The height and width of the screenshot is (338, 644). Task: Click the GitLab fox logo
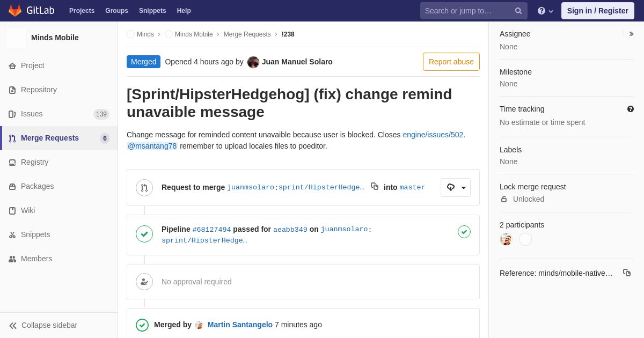pos(15,11)
